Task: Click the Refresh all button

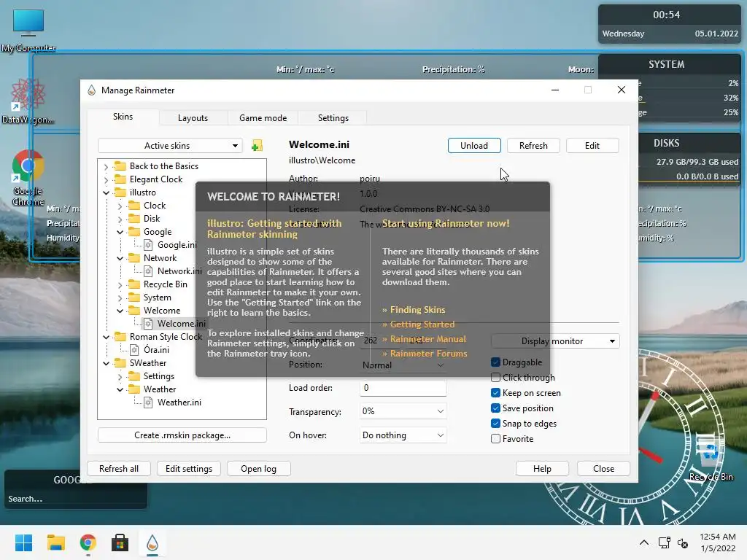Action: (119, 469)
